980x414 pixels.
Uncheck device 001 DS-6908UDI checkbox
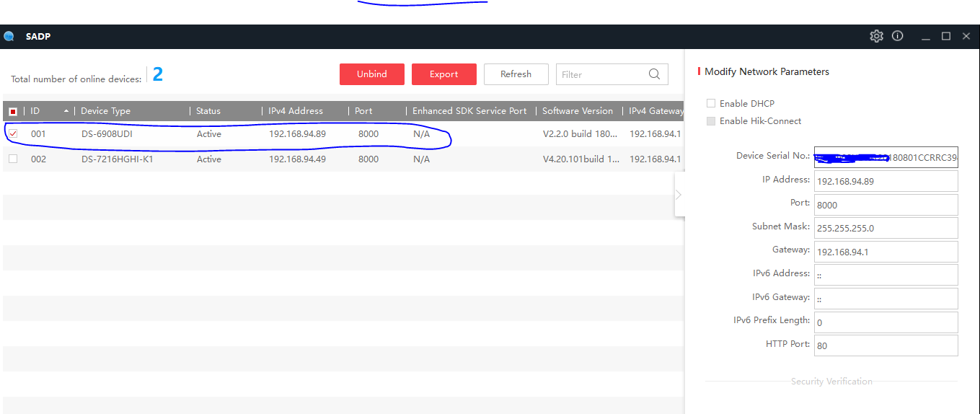pyautogui.click(x=13, y=134)
